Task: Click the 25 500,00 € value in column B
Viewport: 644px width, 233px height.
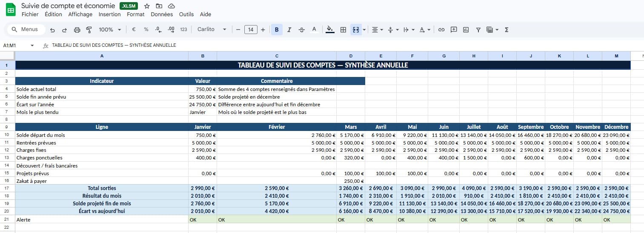Action: (x=203, y=97)
